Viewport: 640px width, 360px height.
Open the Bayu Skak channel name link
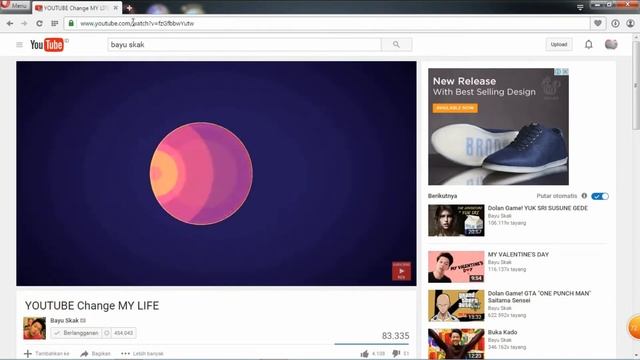[64, 320]
